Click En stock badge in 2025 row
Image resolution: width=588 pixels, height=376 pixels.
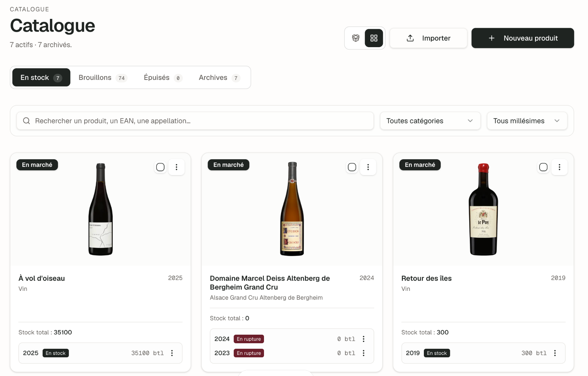(x=55, y=353)
